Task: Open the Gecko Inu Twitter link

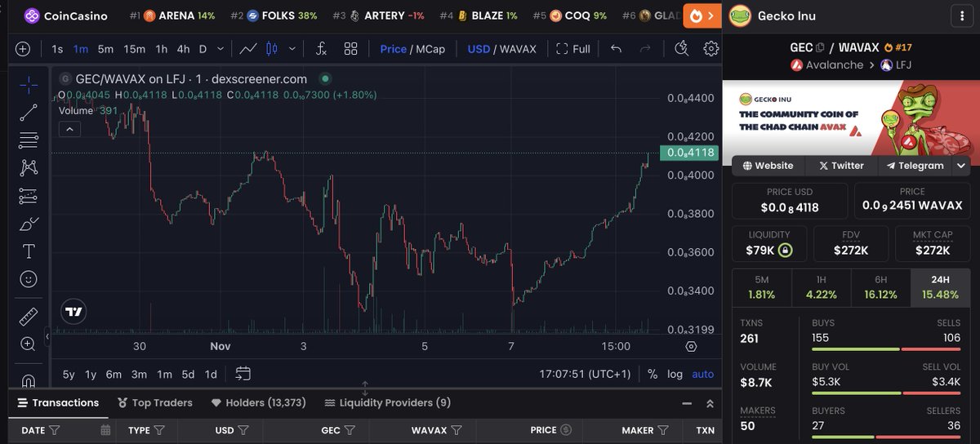Action: tap(841, 166)
